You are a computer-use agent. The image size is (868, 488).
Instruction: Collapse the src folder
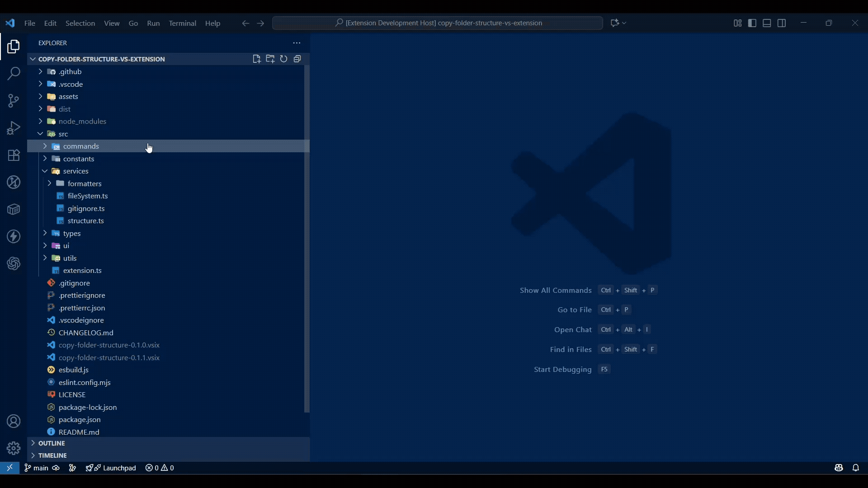(x=169, y=134)
